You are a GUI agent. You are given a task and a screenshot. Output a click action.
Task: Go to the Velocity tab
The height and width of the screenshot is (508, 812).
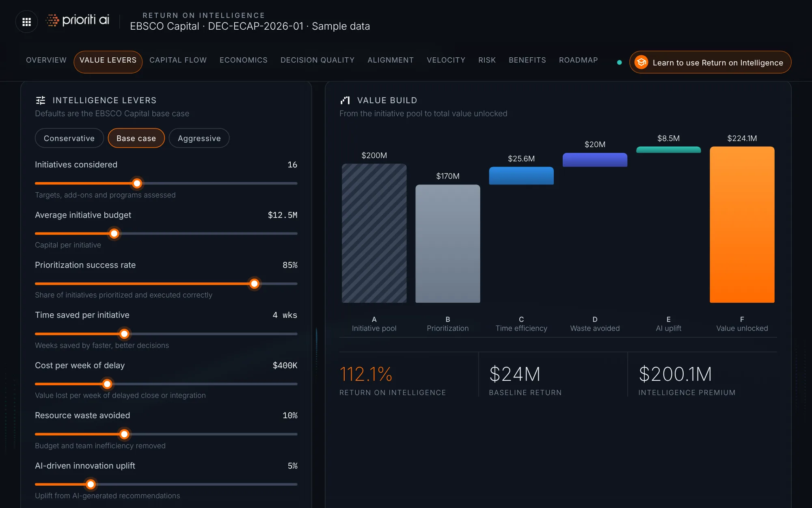pos(446,60)
